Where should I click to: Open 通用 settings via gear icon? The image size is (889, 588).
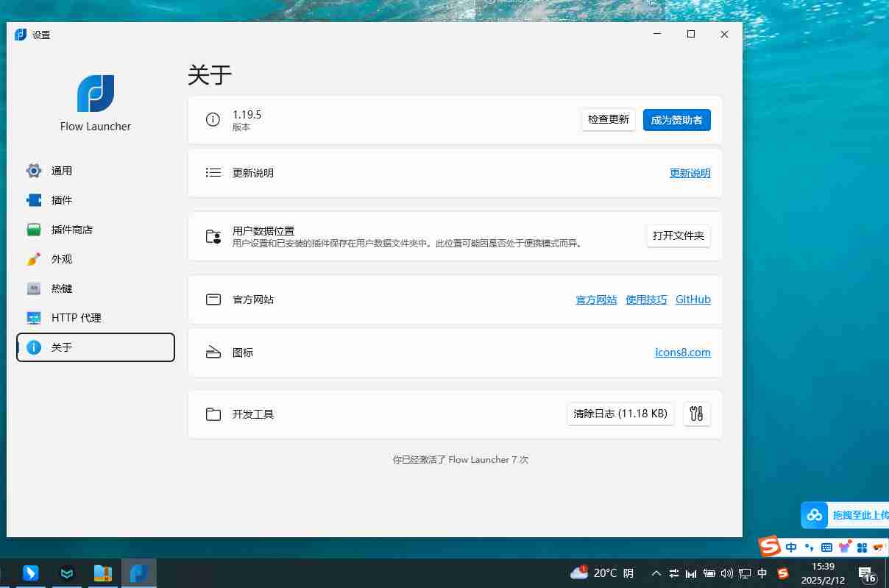(x=34, y=170)
